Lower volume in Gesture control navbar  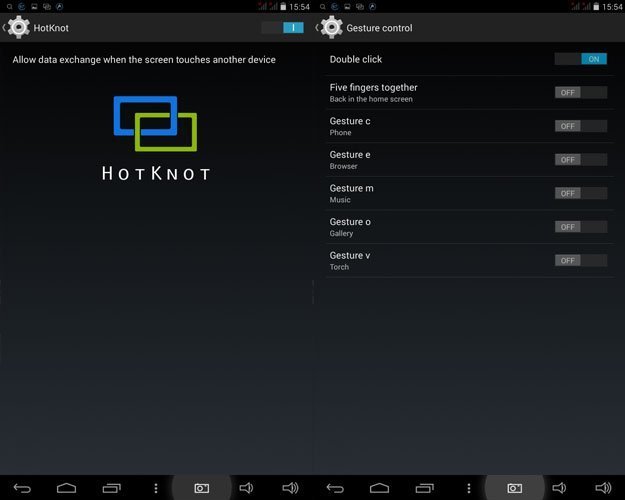[x=559, y=488]
